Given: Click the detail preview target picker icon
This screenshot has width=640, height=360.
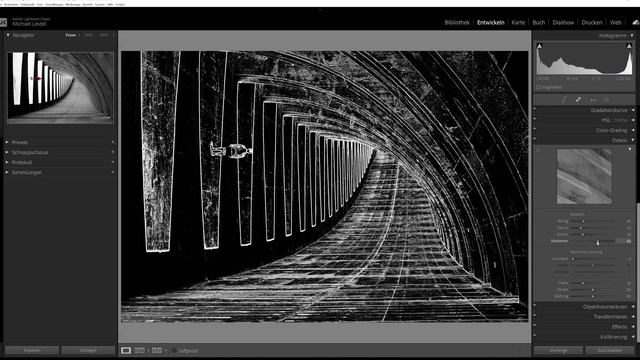Looking at the screenshot, I should 538,150.
